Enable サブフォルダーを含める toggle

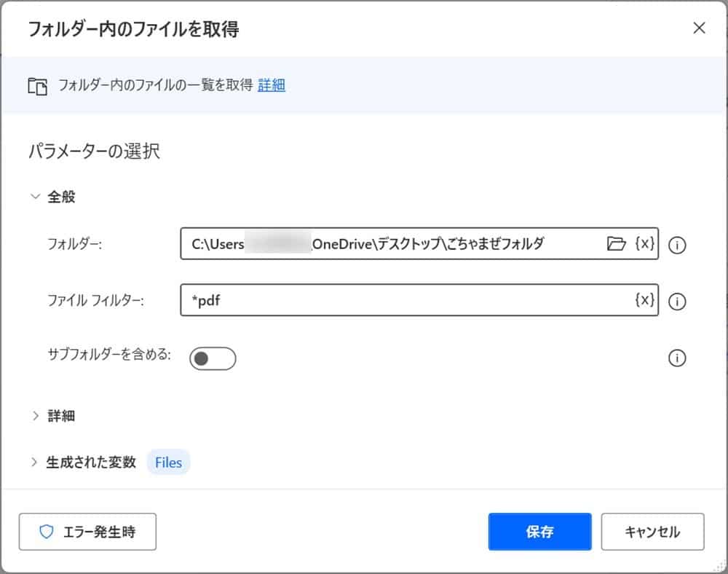(212, 358)
